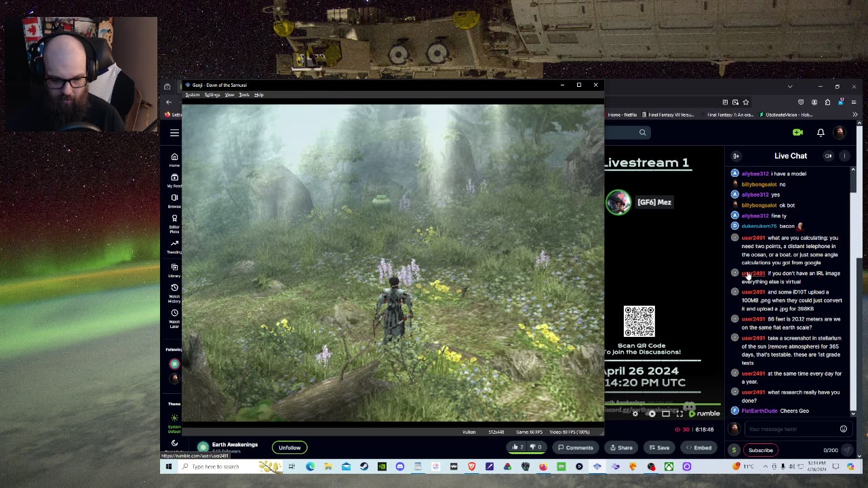The width and height of the screenshot is (868, 488).
Task: Open the Firefox account icon
Action: point(814,102)
